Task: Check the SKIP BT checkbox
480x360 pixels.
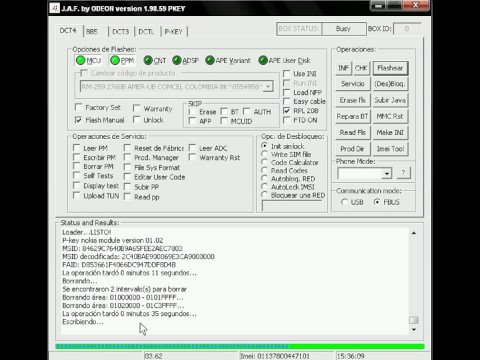Action: [x=224, y=112]
